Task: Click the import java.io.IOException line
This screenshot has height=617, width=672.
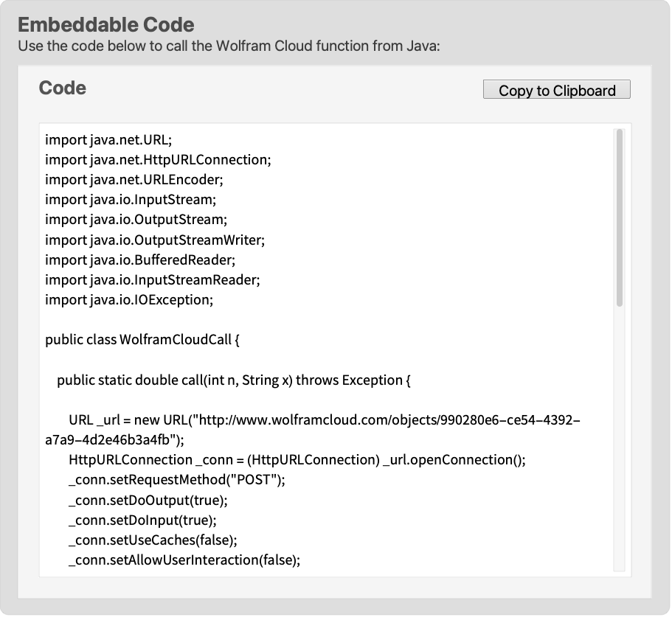Action: pos(129,300)
